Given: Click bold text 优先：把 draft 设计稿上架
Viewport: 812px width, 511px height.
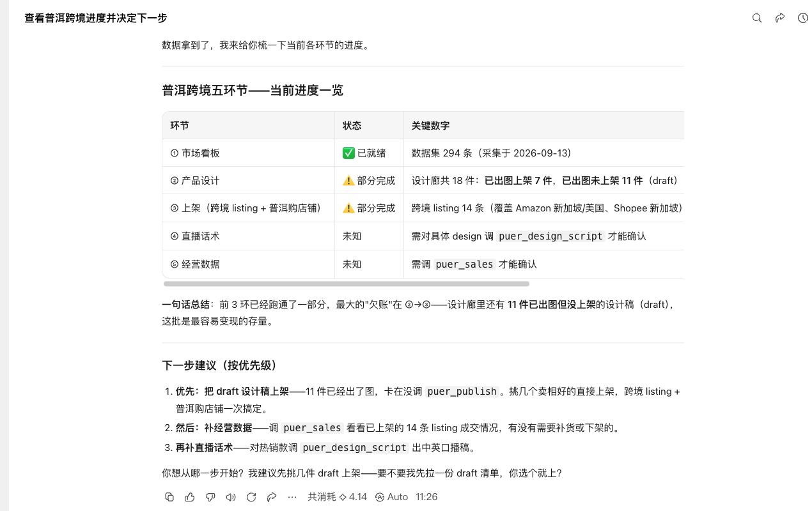Looking at the screenshot, I should tap(232, 392).
